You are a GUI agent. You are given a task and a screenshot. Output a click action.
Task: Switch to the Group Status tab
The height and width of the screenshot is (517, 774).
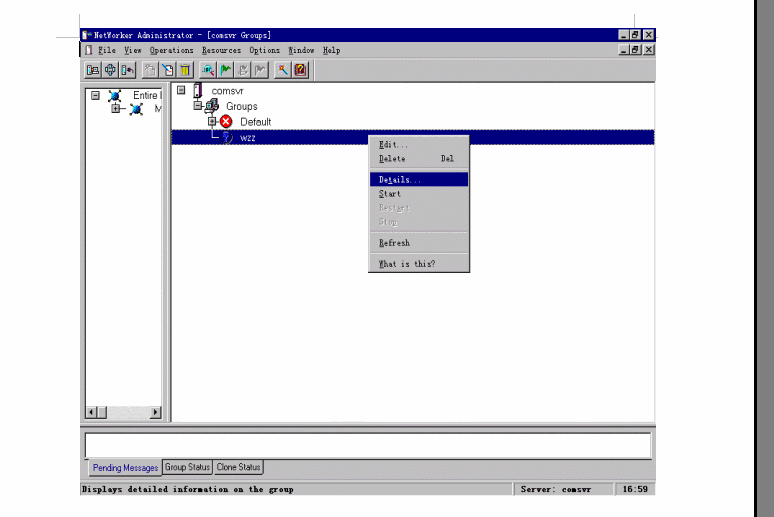tap(187, 467)
